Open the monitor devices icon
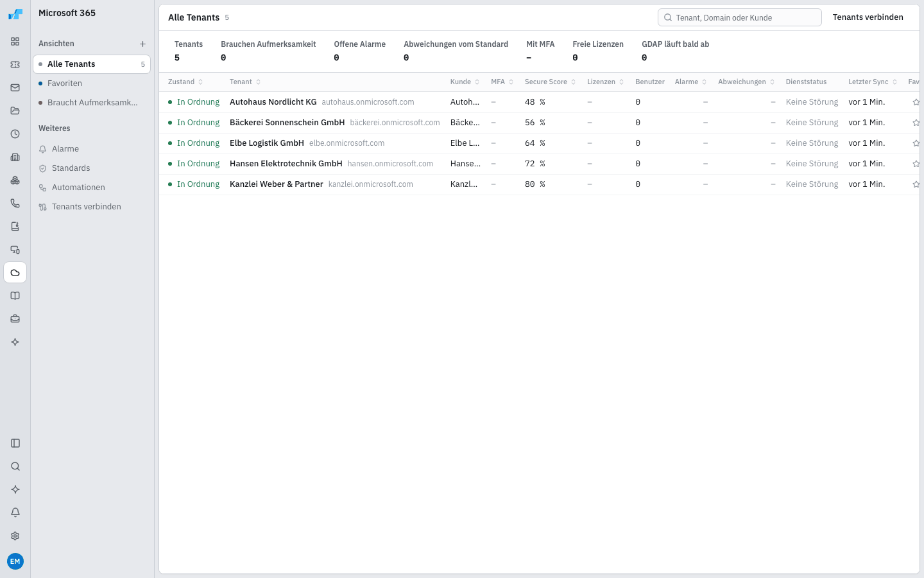924x578 pixels. coord(15,250)
